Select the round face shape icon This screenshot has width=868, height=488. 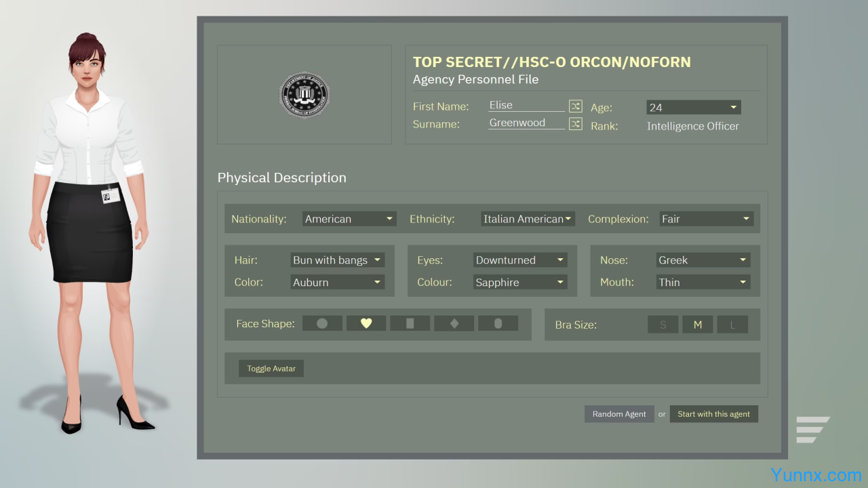pyautogui.click(x=322, y=323)
